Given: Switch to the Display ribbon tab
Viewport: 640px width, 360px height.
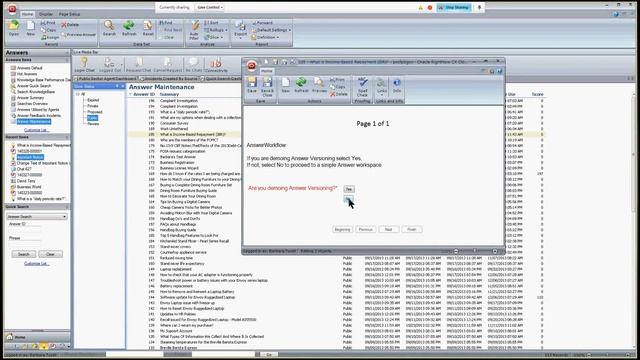Looking at the screenshot, I should (46, 14).
